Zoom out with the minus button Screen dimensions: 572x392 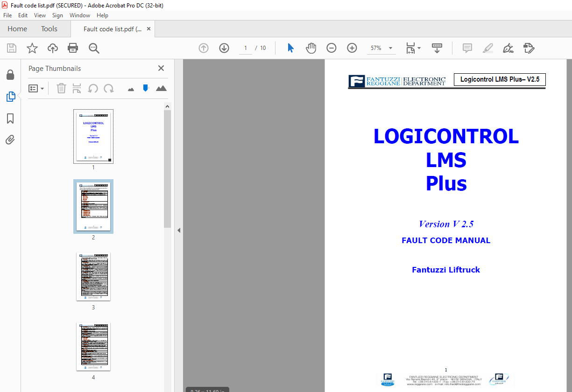[332, 48]
